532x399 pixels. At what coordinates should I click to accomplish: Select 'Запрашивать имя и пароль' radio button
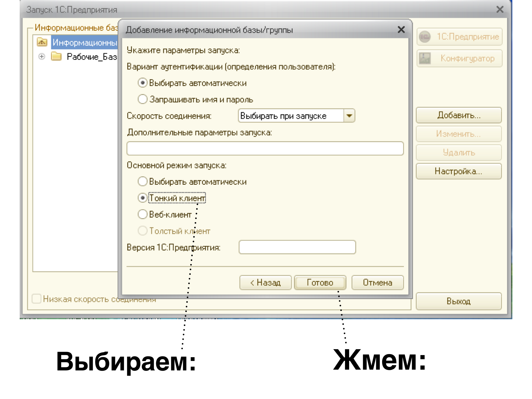coord(143,99)
